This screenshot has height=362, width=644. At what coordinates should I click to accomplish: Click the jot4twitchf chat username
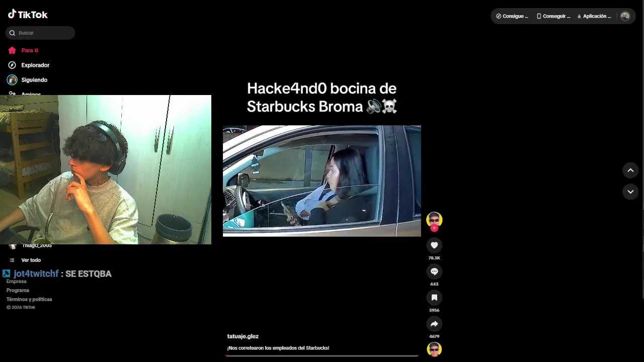click(36, 274)
